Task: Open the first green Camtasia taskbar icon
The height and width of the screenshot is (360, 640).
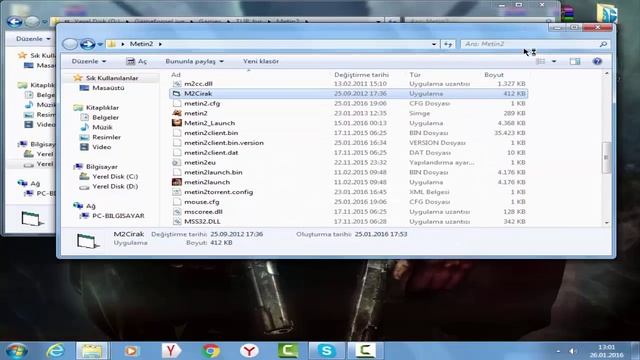Action: pyautogui.click(x=288, y=351)
